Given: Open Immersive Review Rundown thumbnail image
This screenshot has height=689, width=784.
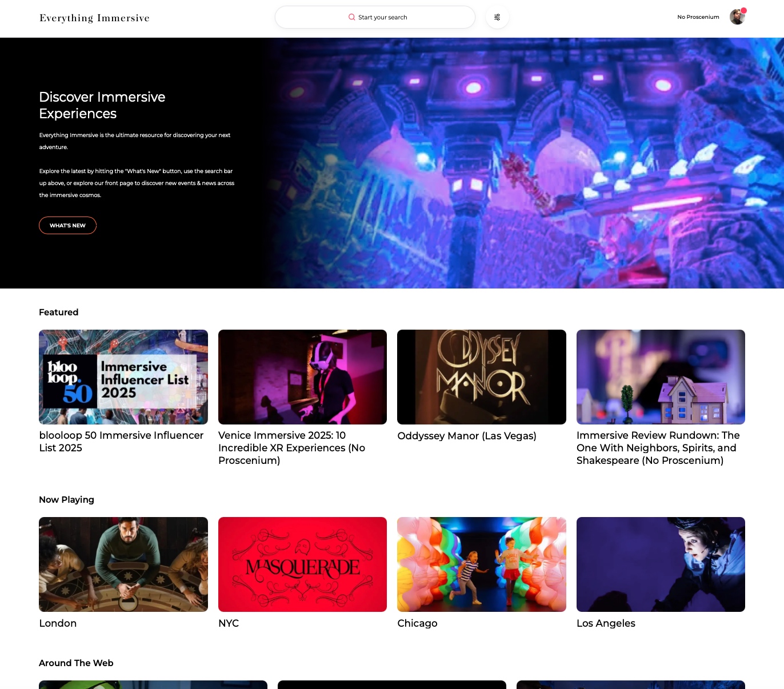Looking at the screenshot, I should click(x=661, y=377).
